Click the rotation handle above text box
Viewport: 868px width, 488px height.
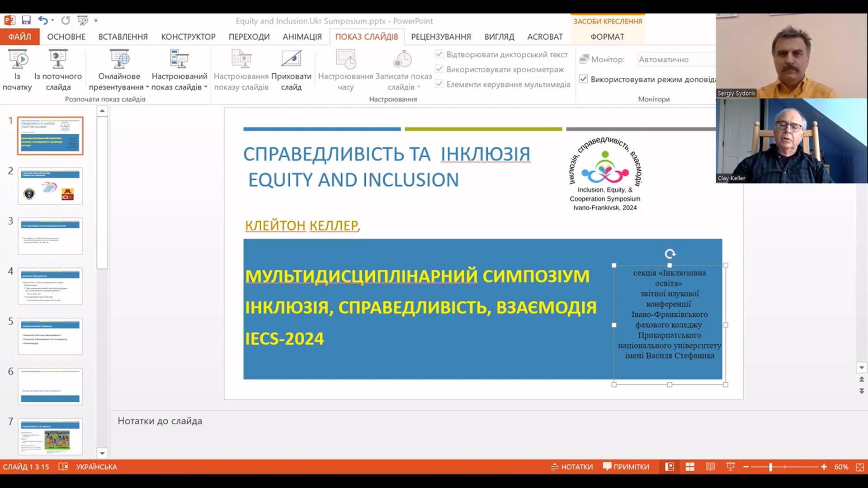click(670, 254)
